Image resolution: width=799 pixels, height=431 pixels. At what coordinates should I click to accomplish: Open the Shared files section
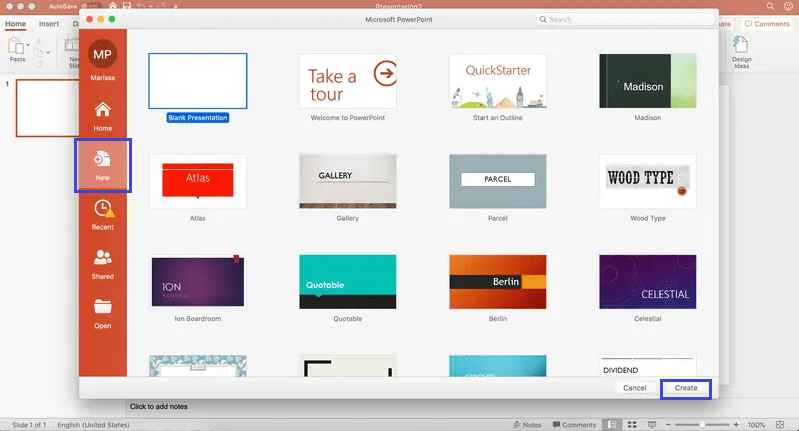tap(102, 264)
